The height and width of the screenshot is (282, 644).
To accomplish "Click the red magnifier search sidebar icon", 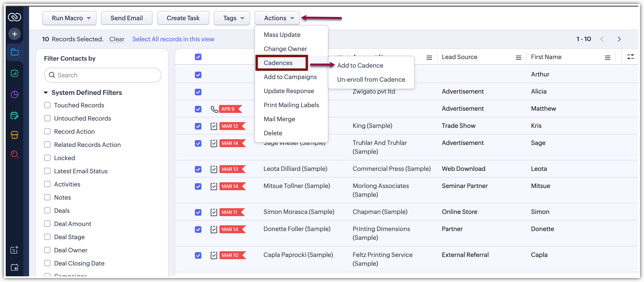I will 15,154.
